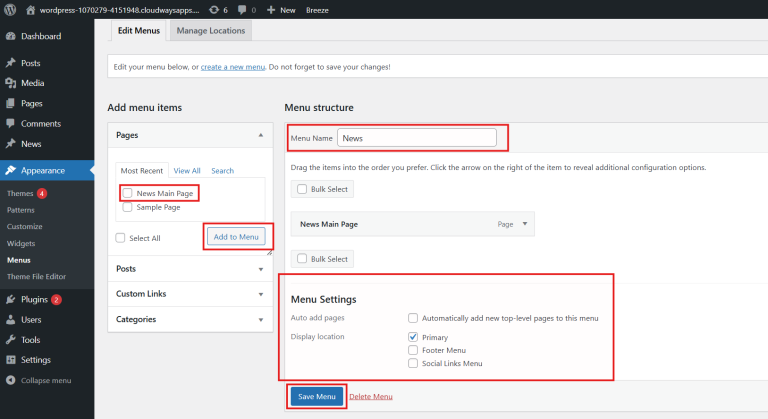Click the Pages icon in sidebar
The height and width of the screenshot is (419, 768).
pos(10,103)
